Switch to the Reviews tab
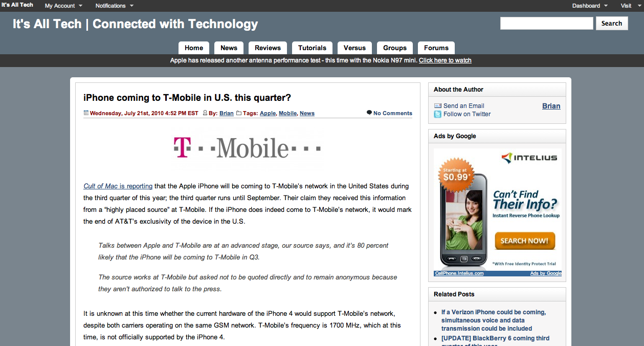The width and height of the screenshot is (644, 346). coord(268,48)
